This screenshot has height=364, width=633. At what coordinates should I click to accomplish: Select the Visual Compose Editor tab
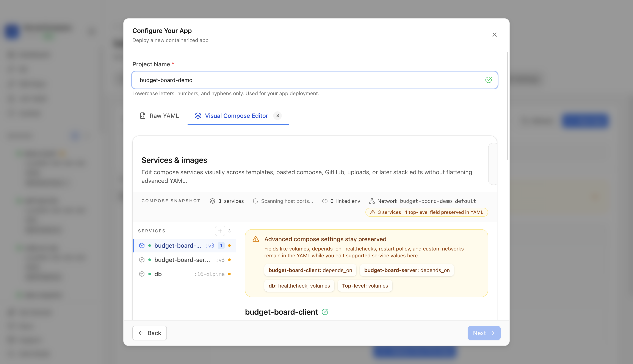(238, 115)
